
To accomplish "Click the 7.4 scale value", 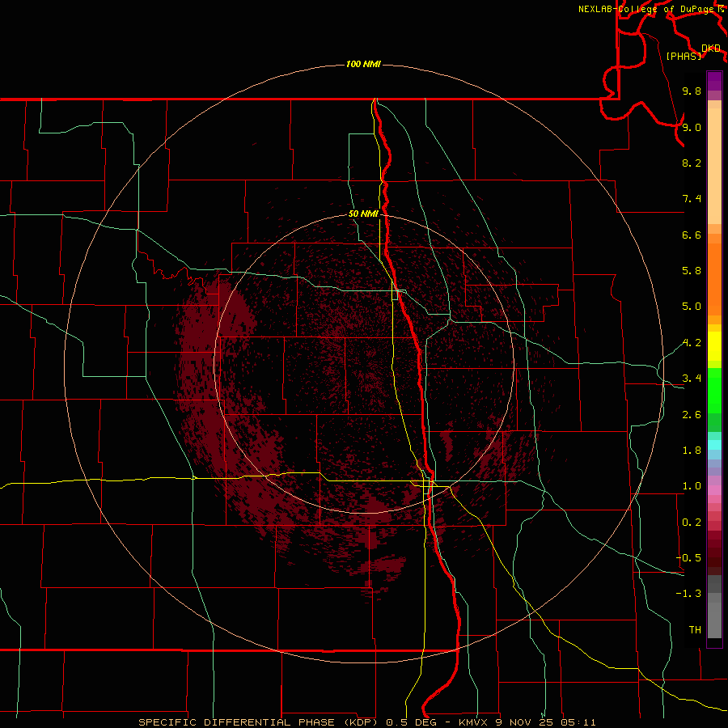I will [692, 199].
